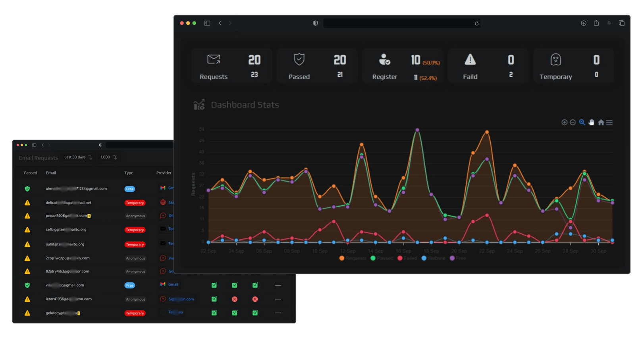The width and height of the screenshot is (644, 337).
Task: Toggle the Failed series in chart legend
Action: tap(407, 258)
